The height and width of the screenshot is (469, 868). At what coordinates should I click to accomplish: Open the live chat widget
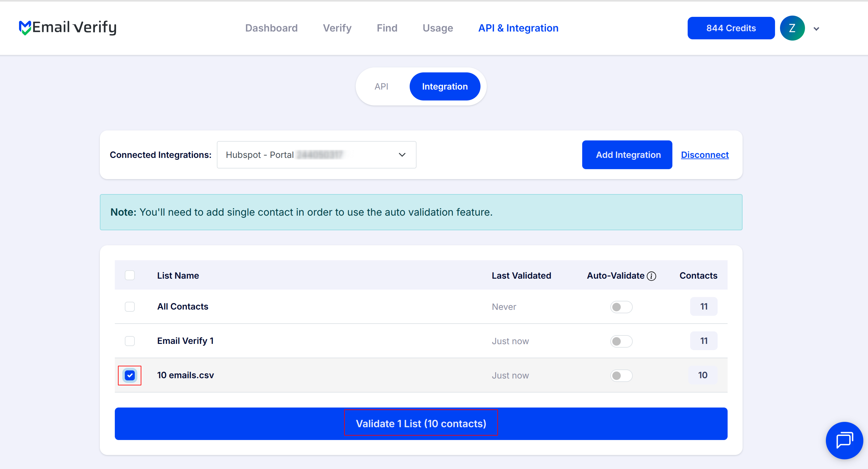click(844, 440)
